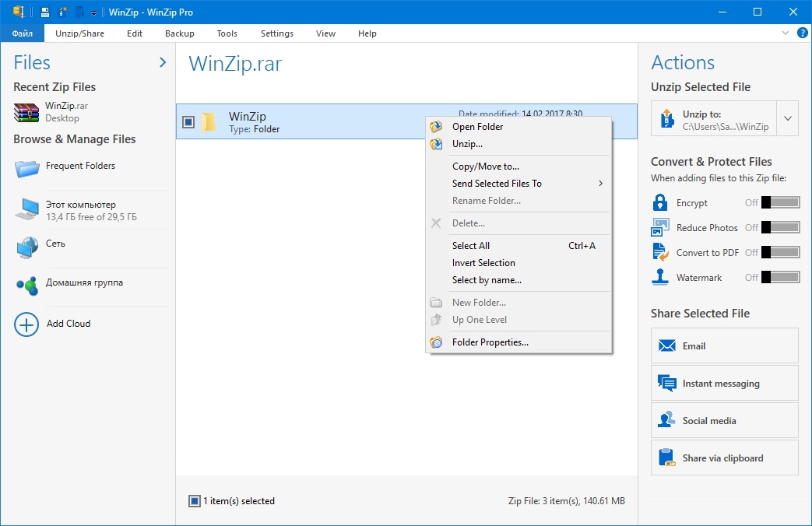Uncheck the WinZip folder checkbox
812x526 pixels.
[x=188, y=122]
